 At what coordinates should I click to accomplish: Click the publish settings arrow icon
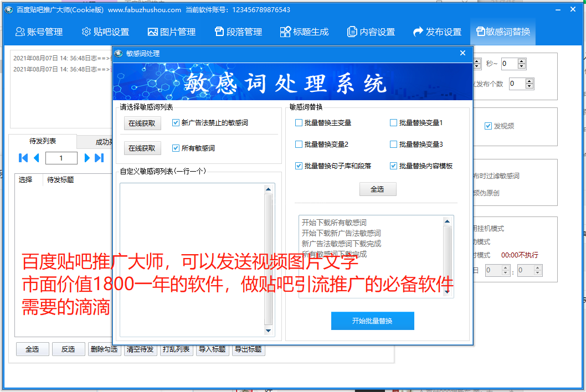418,32
